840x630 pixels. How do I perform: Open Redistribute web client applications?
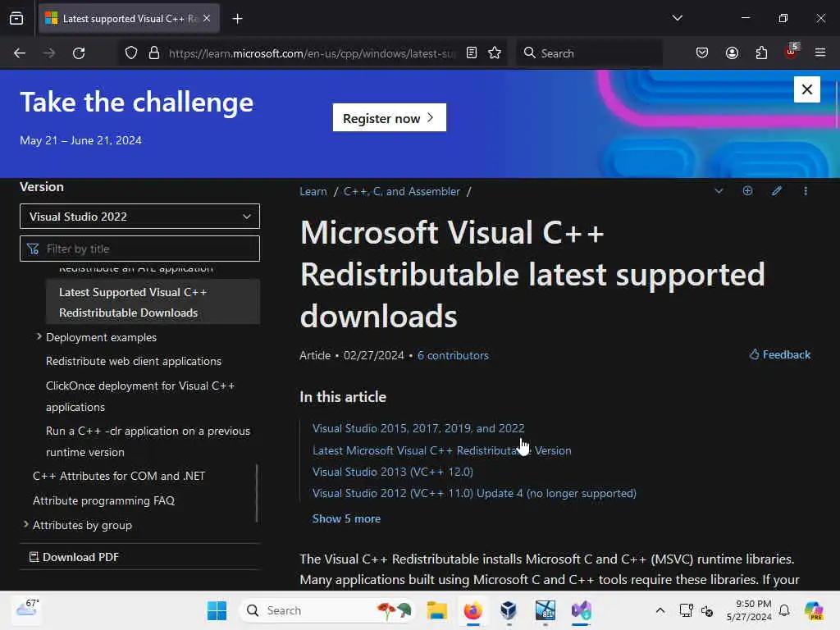click(x=134, y=361)
